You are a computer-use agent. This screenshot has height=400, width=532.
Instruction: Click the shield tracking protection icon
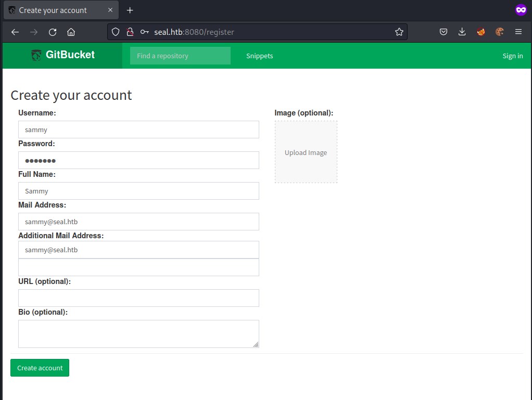(x=116, y=32)
